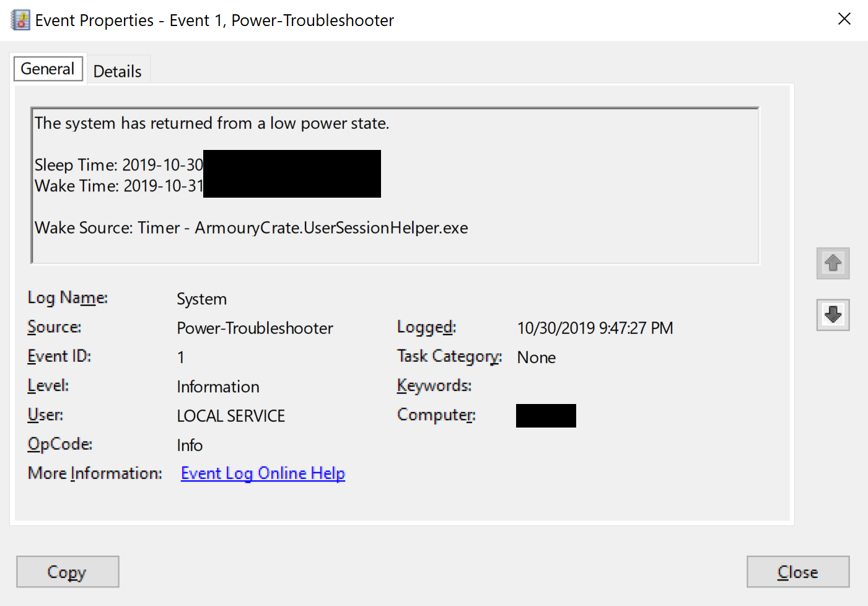Click the Event Properties title bar icon
The image size is (868, 606).
click(x=20, y=20)
